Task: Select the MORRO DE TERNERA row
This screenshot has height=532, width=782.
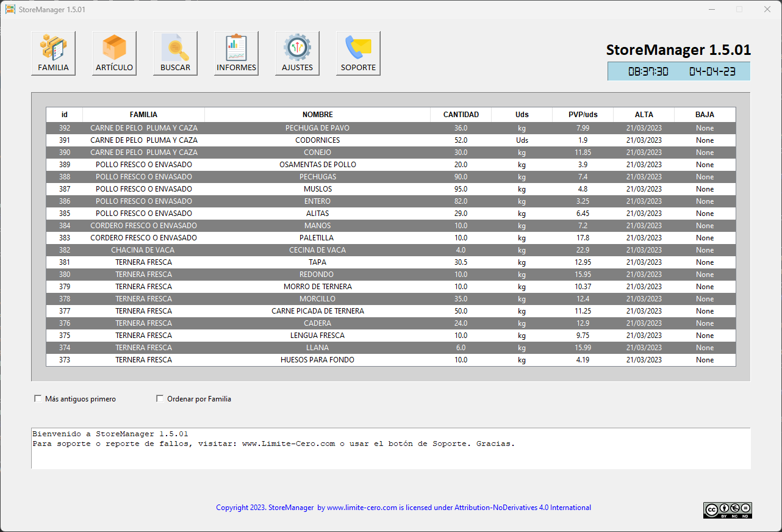Action: click(x=391, y=287)
